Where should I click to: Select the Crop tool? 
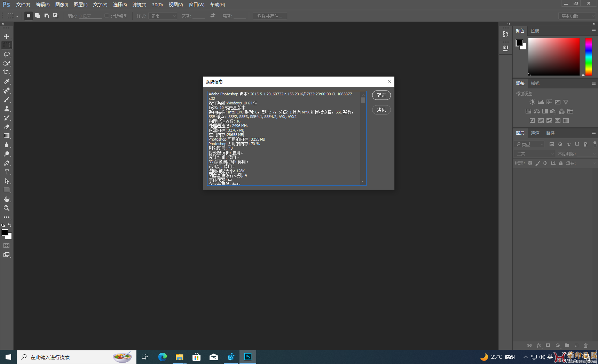pyautogui.click(x=7, y=72)
